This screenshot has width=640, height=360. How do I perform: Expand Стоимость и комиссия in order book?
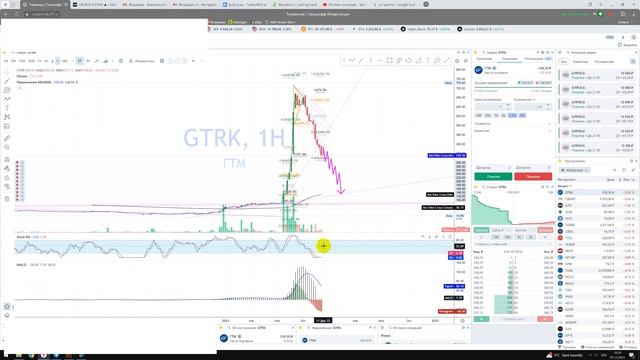[x=513, y=244]
